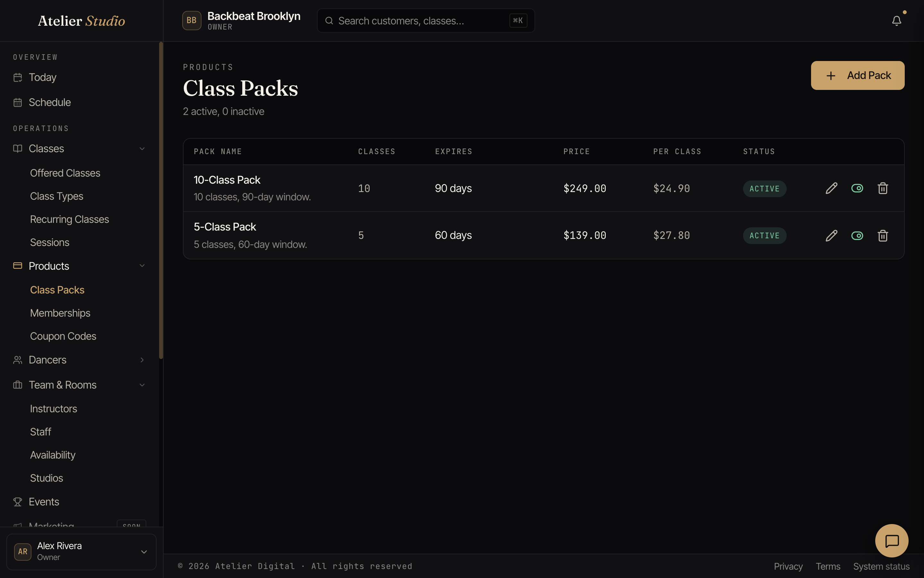Screen dimensions: 924x578
Task: Click the Products card icon
Action: (18, 266)
